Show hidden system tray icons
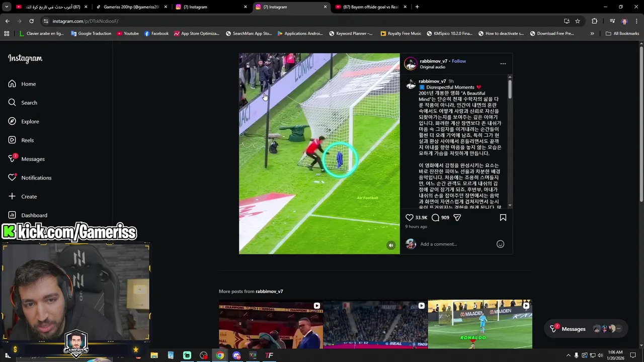This screenshot has height=362, width=644. (x=569, y=355)
